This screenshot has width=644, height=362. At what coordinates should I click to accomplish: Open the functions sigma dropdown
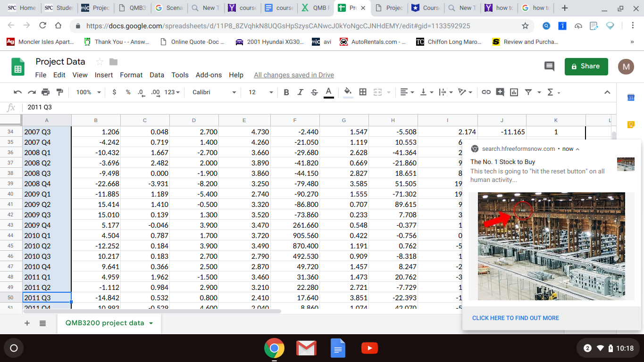click(553, 92)
